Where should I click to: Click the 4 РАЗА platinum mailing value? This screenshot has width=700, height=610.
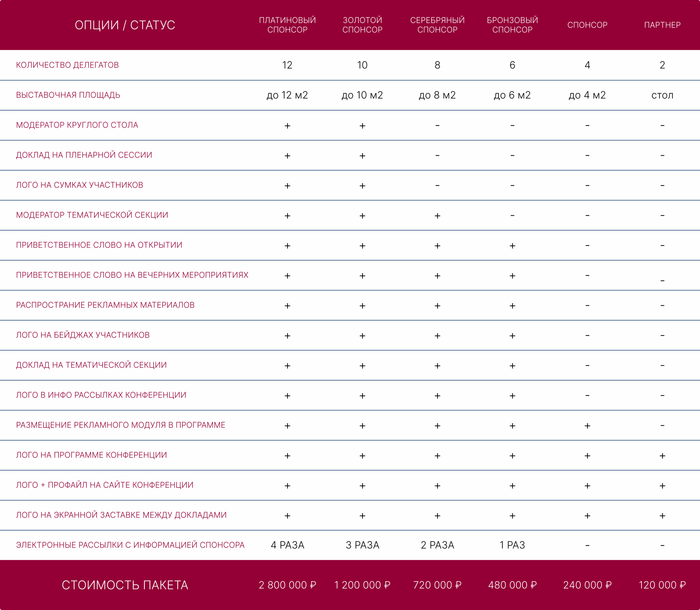click(287, 545)
